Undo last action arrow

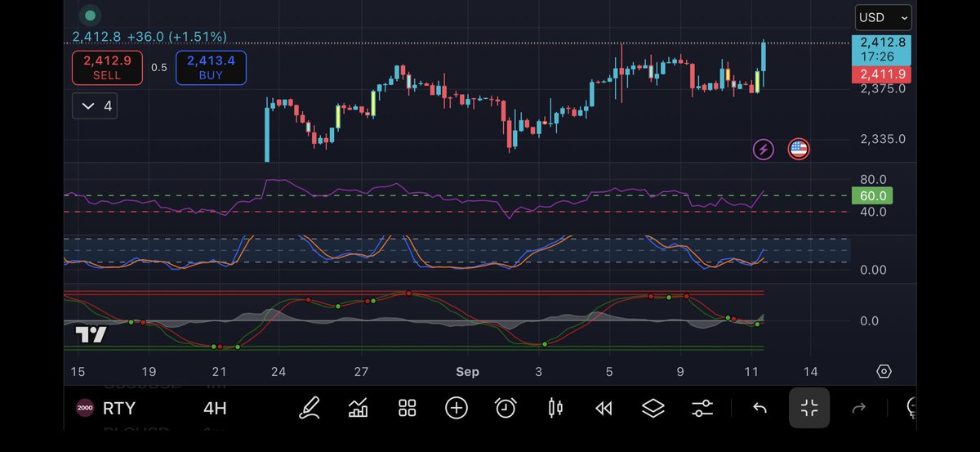click(759, 408)
